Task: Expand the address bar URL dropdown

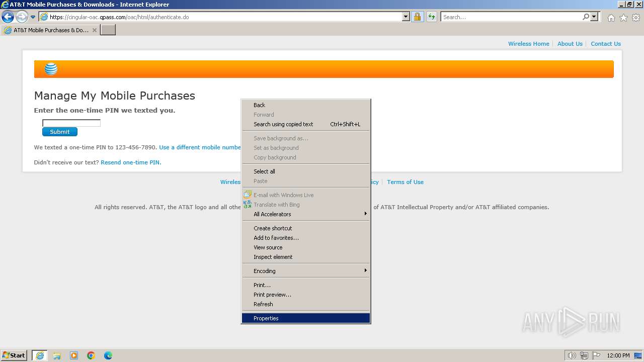Action: click(406, 17)
